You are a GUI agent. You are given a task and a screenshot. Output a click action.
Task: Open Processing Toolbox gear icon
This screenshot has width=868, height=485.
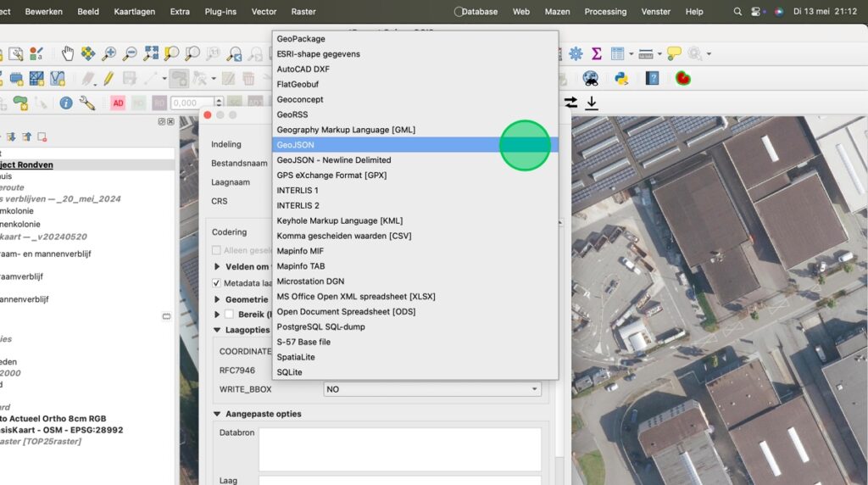click(576, 54)
